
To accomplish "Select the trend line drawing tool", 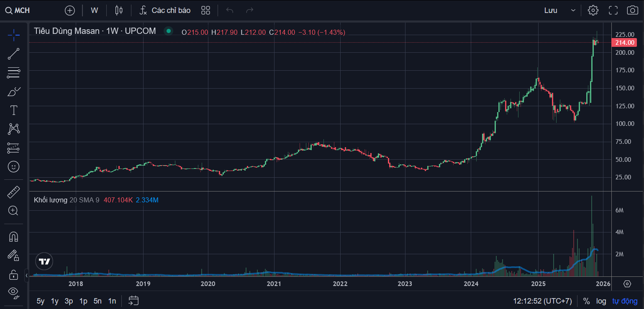I will [13, 54].
